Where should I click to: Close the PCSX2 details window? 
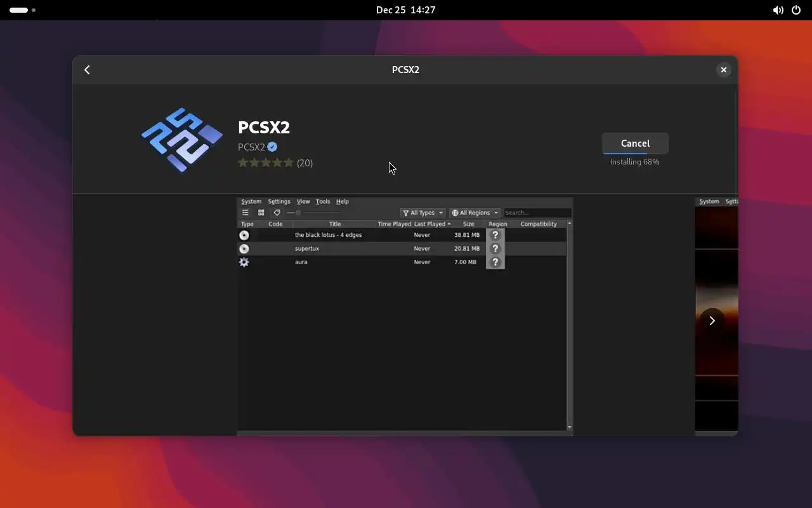[x=723, y=70]
